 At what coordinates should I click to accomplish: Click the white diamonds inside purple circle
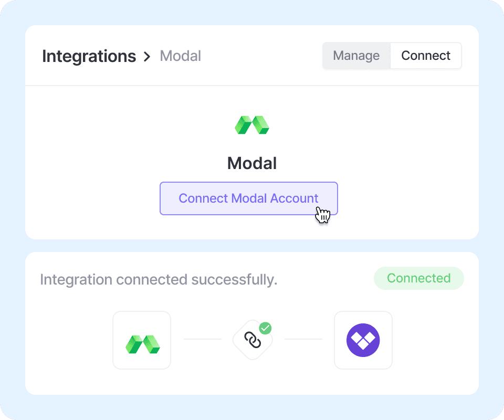tap(363, 339)
